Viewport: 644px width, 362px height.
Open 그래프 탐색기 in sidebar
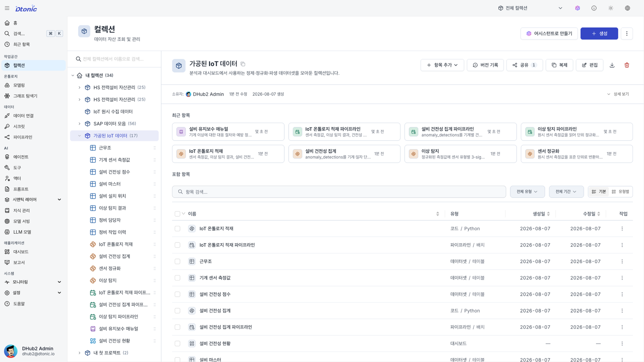33,96
